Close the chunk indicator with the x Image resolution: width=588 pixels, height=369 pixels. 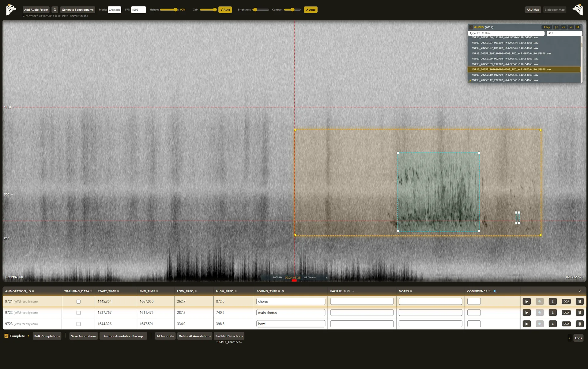pyautogui.click(x=326, y=278)
